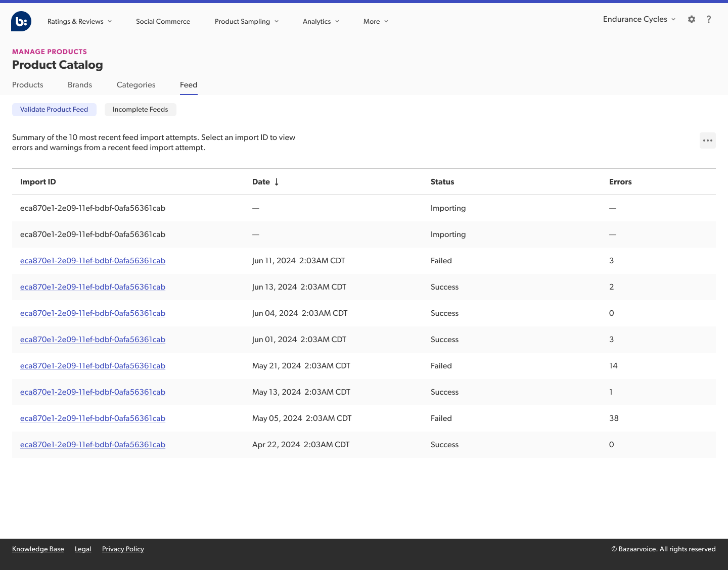The height and width of the screenshot is (570, 728).
Task: Open the ellipsis options menu above the table
Action: pos(707,140)
